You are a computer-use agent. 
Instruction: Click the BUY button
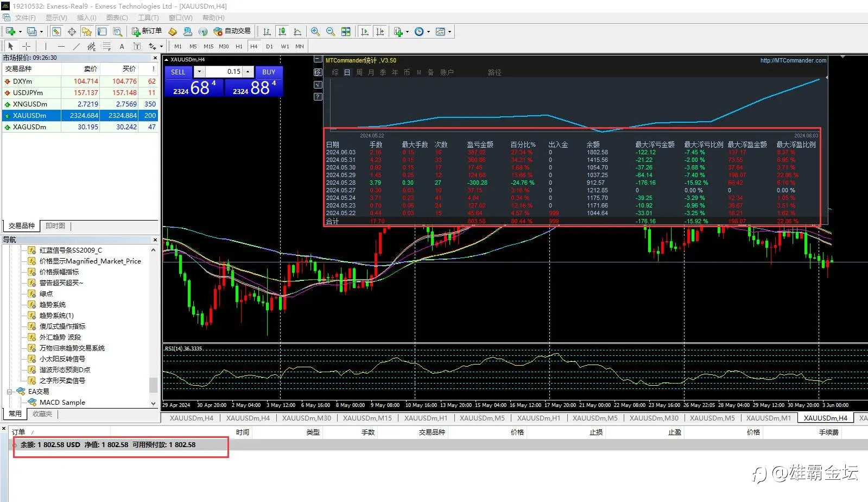pos(269,72)
